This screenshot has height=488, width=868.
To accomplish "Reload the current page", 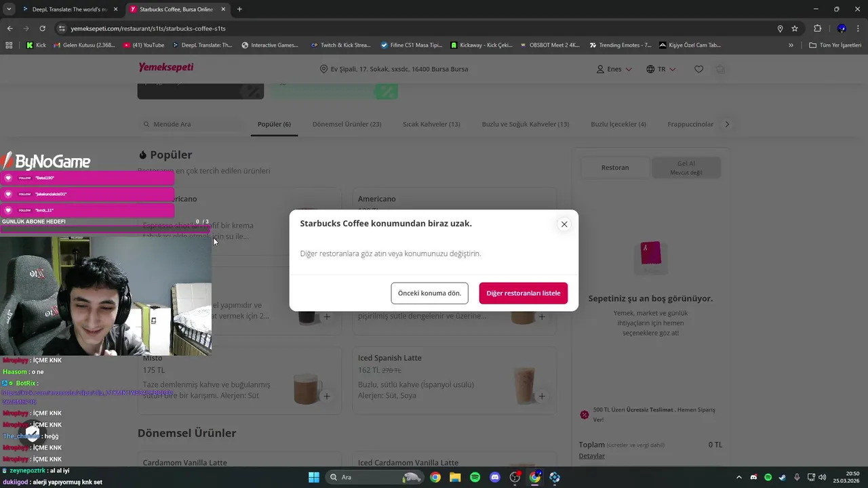I will point(42,28).
